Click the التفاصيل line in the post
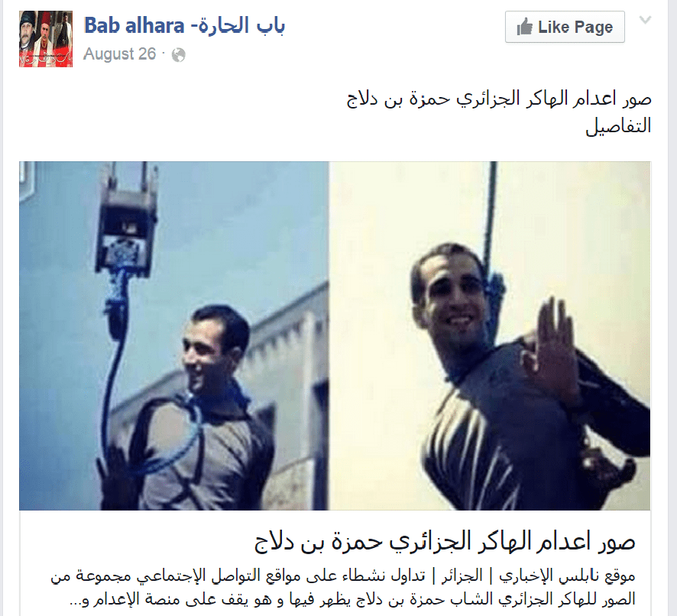The width and height of the screenshot is (677, 616). tap(618, 126)
